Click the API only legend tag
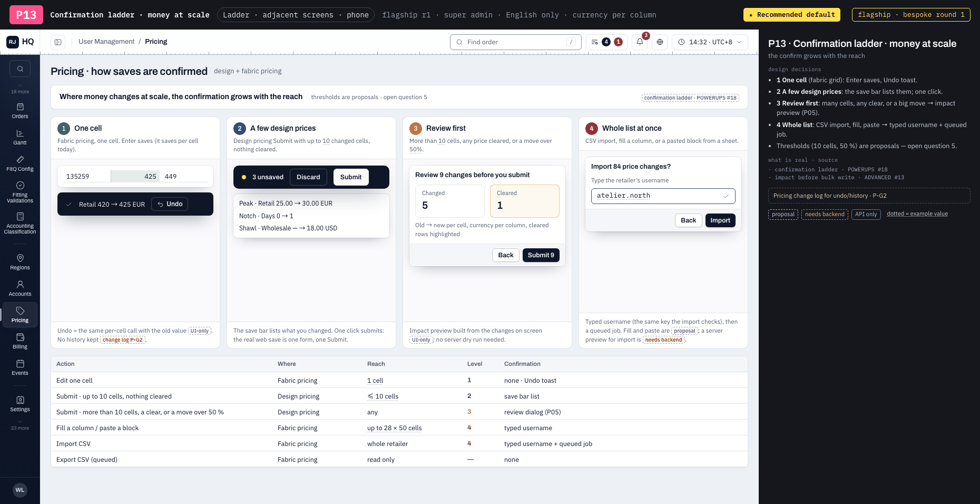980x504 pixels. pyautogui.click(x=866, y=214)
